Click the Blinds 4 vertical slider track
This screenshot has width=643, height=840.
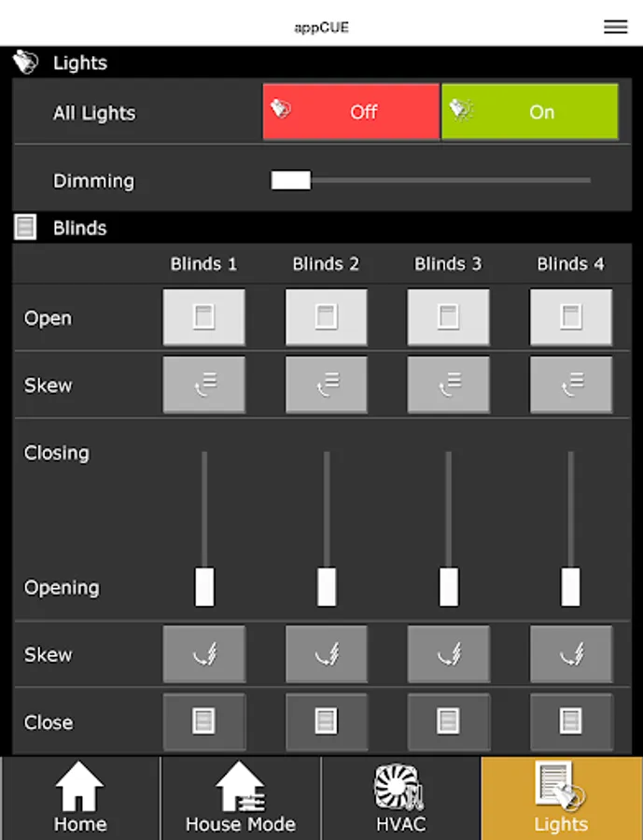(x=570, y=504)
